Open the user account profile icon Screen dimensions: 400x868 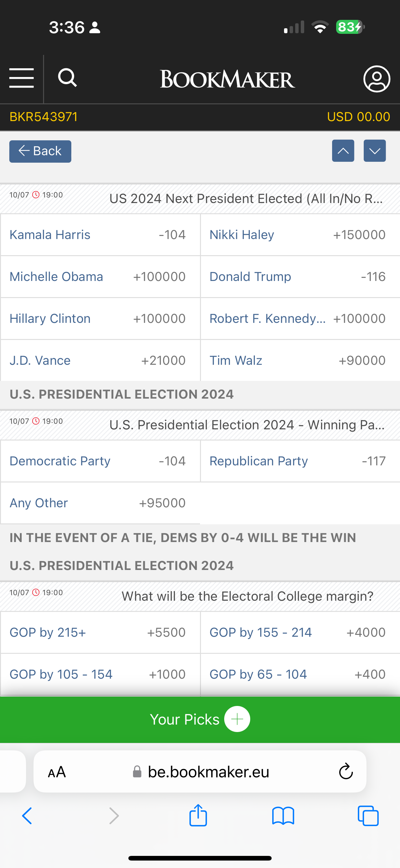[377, 79]
